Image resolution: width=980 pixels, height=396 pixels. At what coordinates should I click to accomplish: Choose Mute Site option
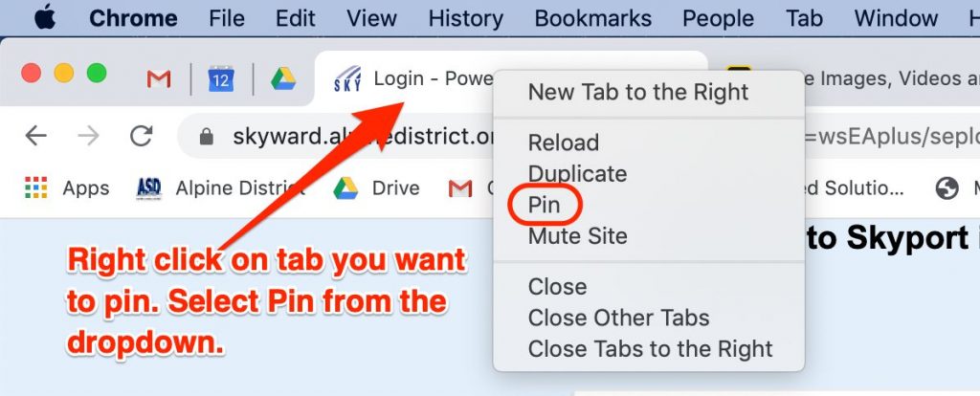577,236
